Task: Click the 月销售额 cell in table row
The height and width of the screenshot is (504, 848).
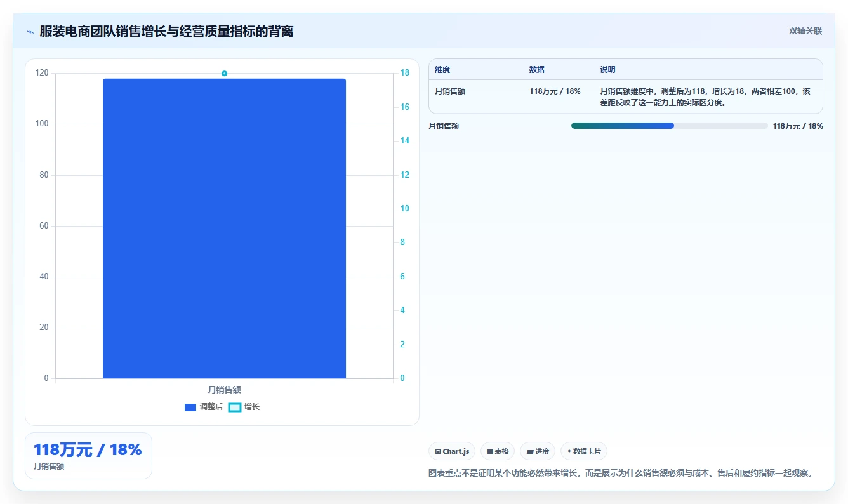Action: pos(450,91)
